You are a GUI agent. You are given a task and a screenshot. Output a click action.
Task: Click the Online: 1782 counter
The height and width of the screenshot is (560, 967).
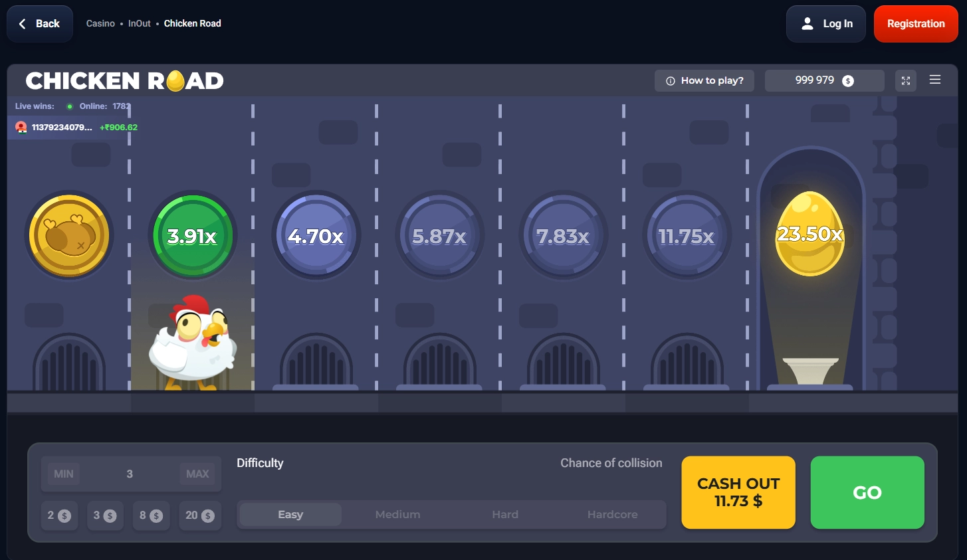coord(105,106)
